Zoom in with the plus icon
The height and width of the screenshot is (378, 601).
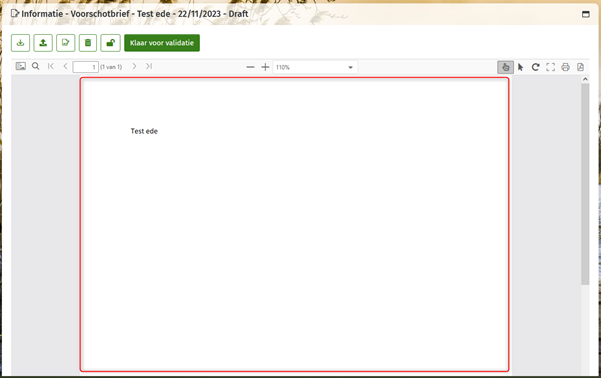pos(265,67)
